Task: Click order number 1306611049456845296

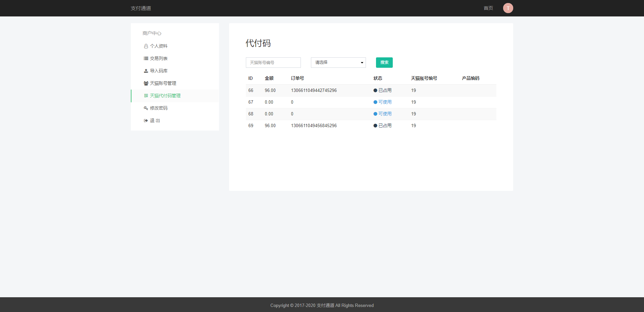Action: pos(314,126)
